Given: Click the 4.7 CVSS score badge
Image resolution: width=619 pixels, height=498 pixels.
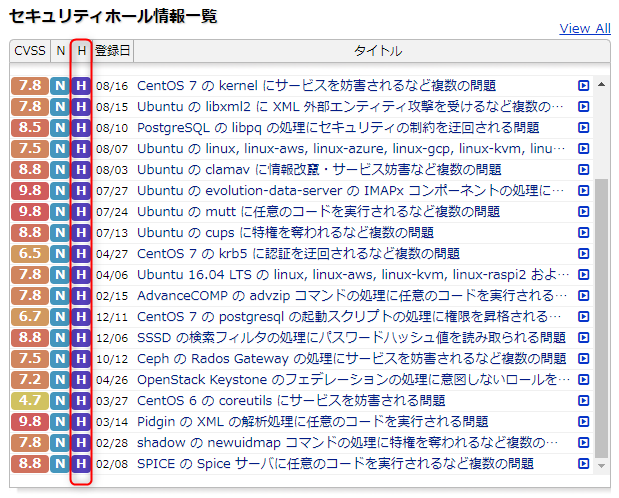Looking at the screenshot, I should click(x=30, y=401).
